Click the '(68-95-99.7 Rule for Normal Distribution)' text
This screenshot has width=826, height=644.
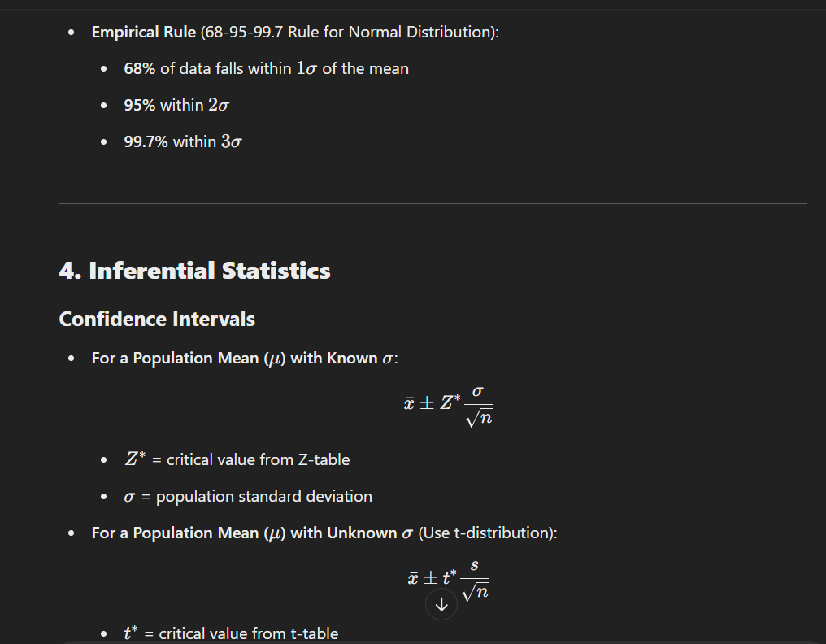(350, 33)
